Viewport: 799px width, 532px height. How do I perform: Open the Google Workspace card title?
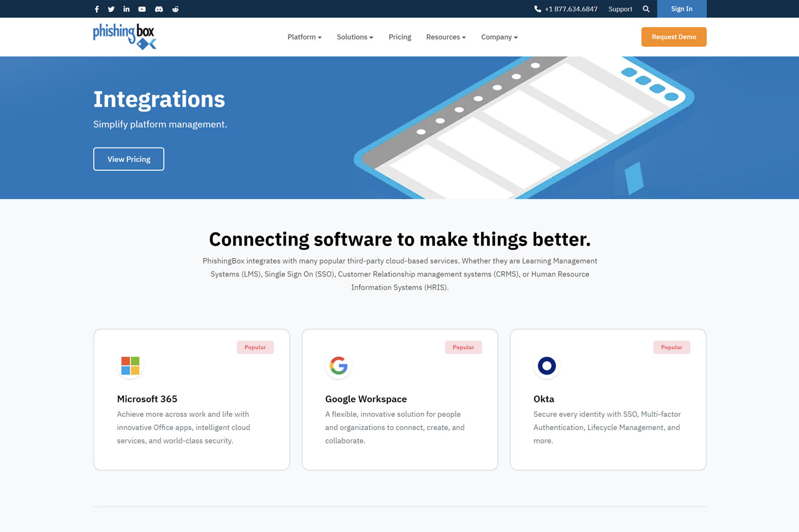pyautogui.click(x=366, y=399)
